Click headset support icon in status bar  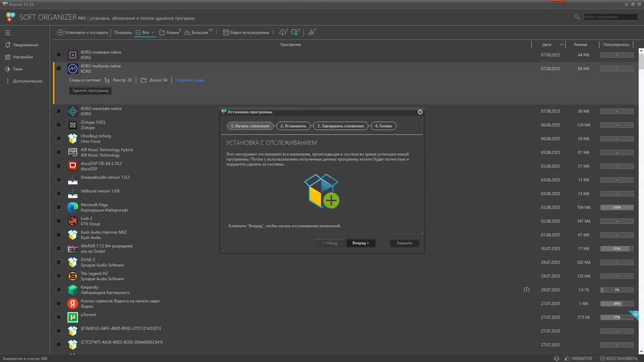[556, 358]
